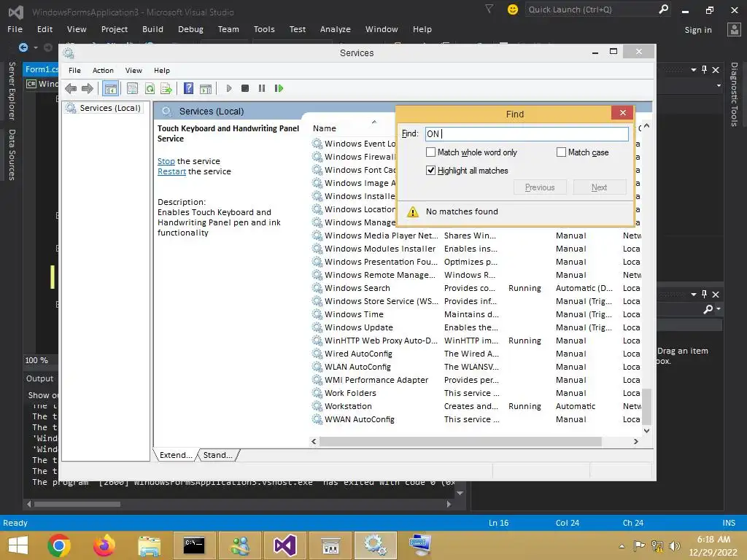Check Match case option

click(561, 152)
